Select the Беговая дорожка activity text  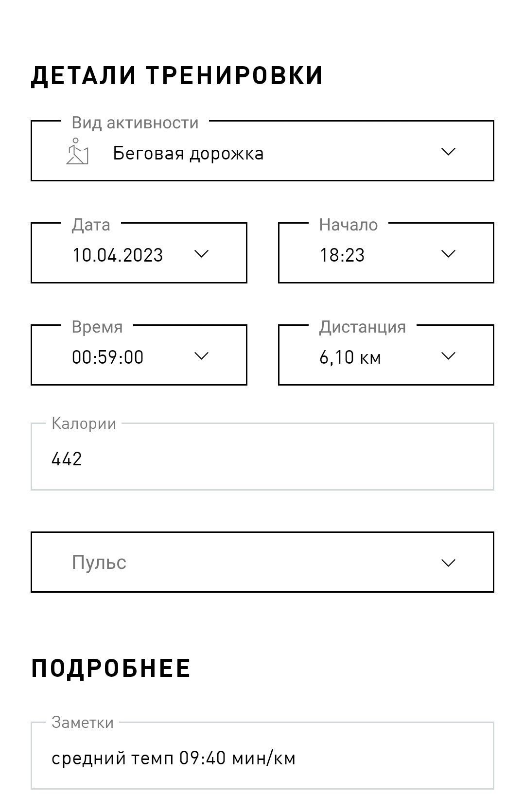coord(189,154)
